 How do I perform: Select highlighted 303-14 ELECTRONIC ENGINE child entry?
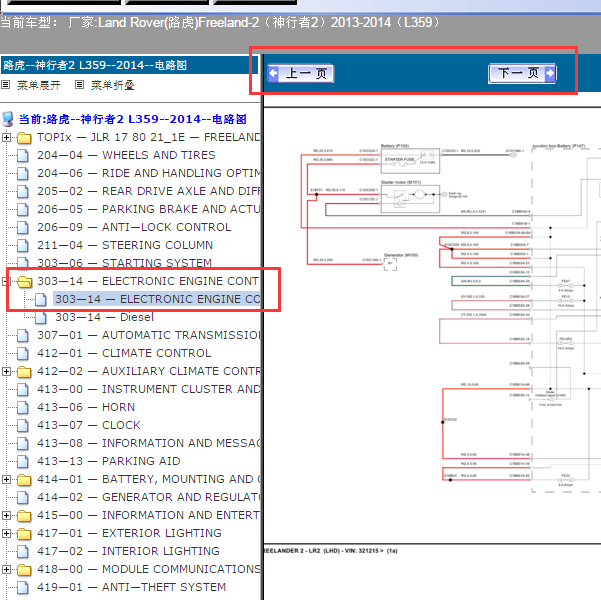[157, 299]
